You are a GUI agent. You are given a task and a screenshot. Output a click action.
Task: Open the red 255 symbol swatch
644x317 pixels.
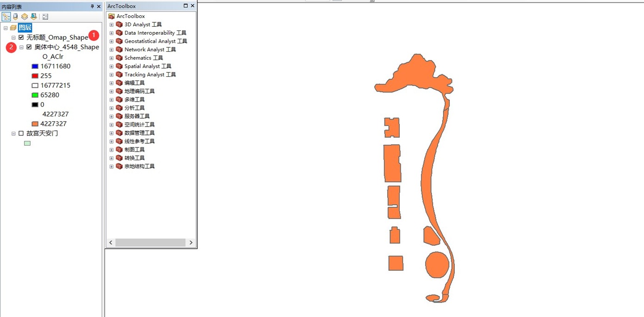(x=35, y=76)
